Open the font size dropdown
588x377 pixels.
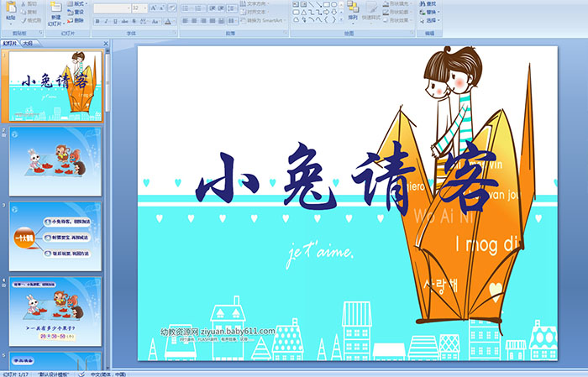coord(146,8)
